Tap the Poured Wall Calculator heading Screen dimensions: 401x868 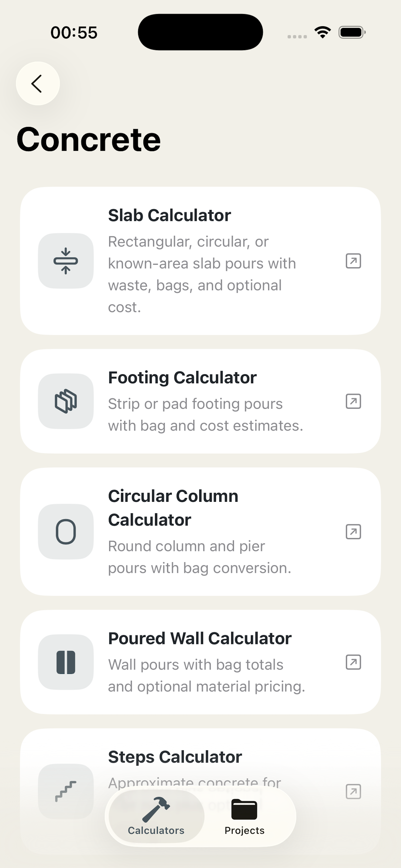coord(200,638)
